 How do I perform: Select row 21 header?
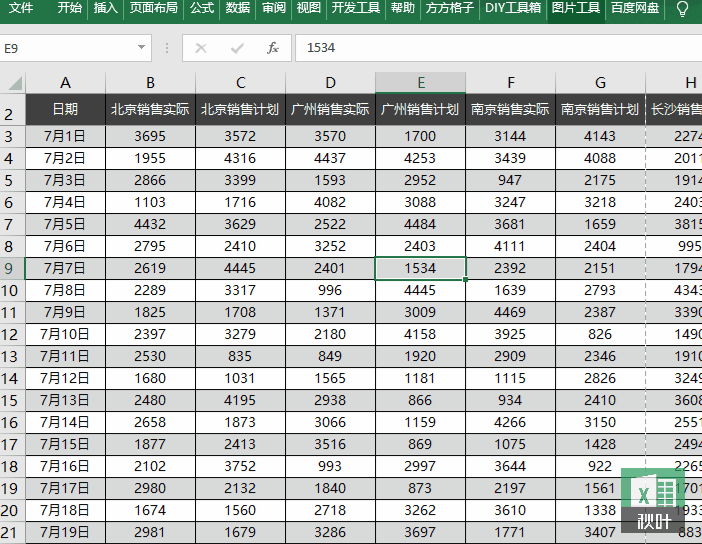[13, 532]
